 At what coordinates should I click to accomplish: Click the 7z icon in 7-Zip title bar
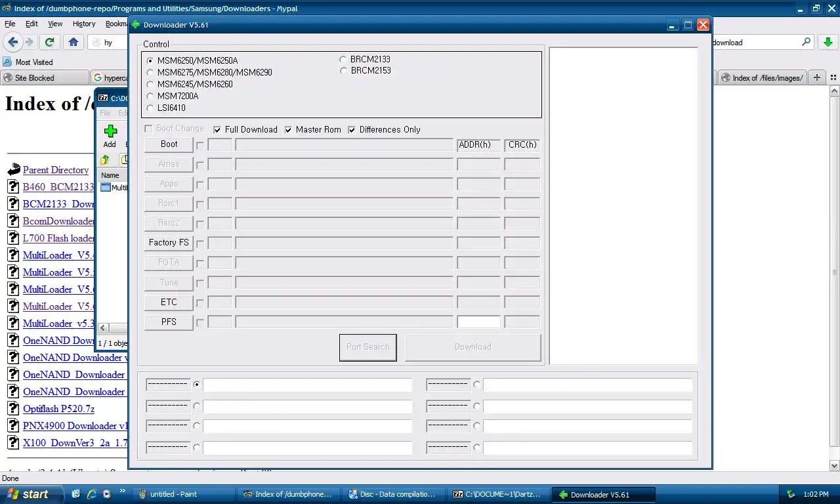tap(103, 98)
